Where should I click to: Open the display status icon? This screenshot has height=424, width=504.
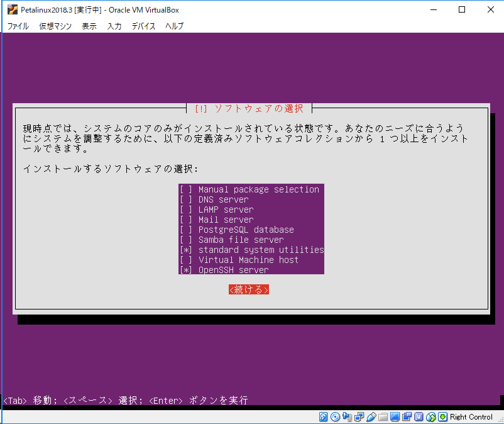pyautogui.click(x=395, y=416)
